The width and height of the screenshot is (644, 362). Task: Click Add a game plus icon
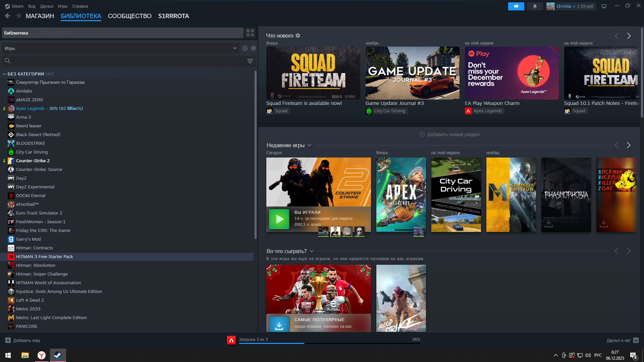(x=8, y=340)
